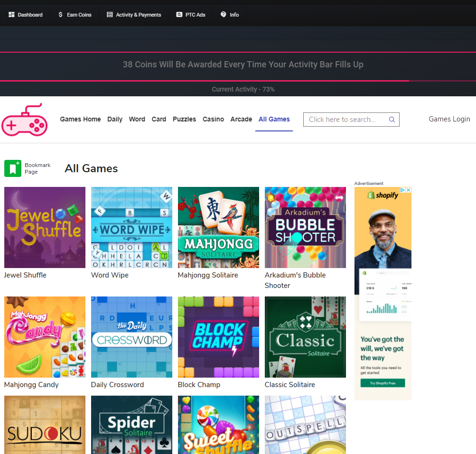Click the Daily Crossword title link

tap(117, 385)
